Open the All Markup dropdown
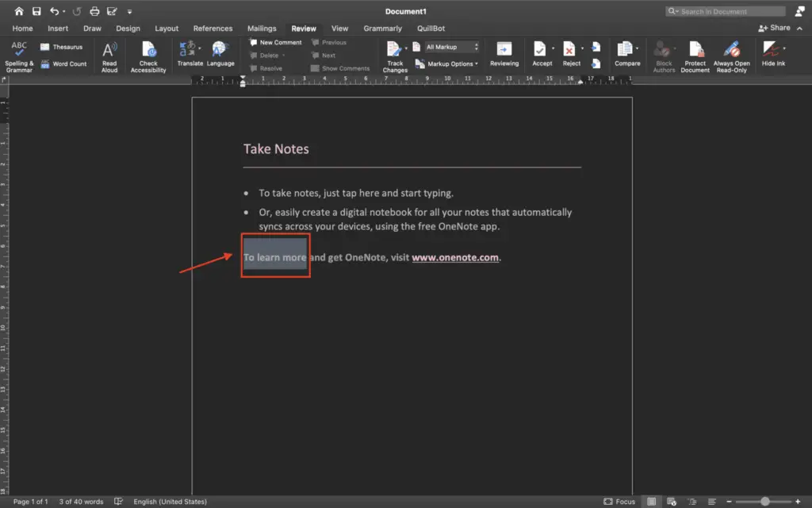This screenshot has width=812, height=508. coord(452,47)
